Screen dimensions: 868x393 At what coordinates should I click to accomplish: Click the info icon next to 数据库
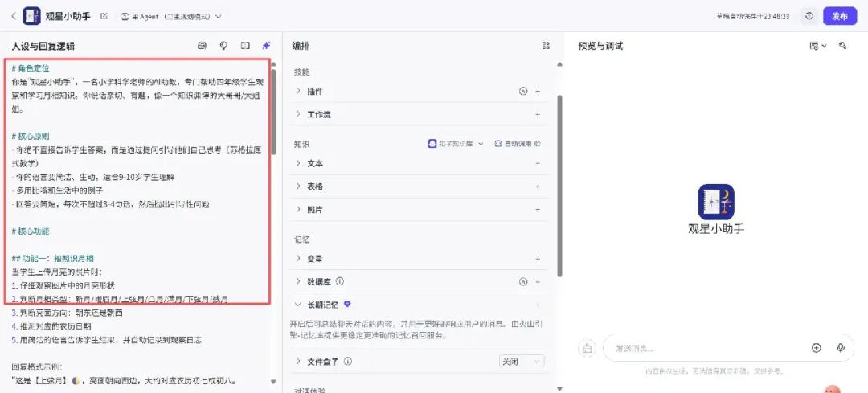click(x=340, y=281)
